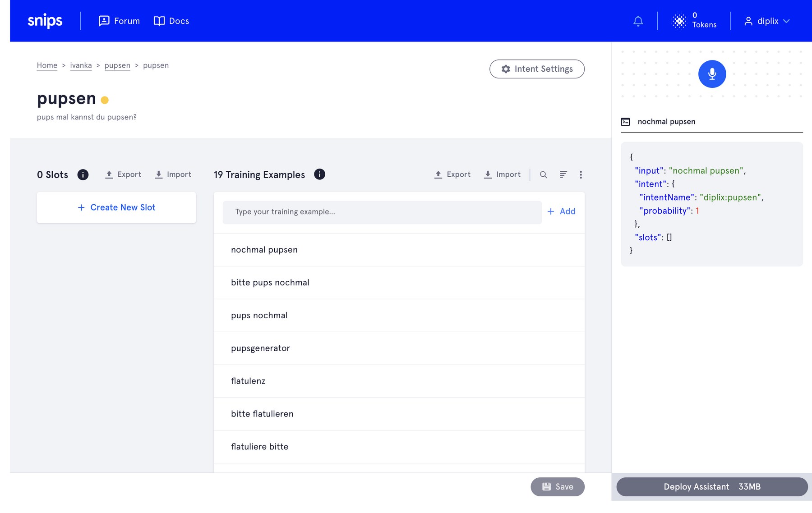Go to the ivanka breadcrumb link
The width and height of the screenshot is (812, 513).
point(81,65)
